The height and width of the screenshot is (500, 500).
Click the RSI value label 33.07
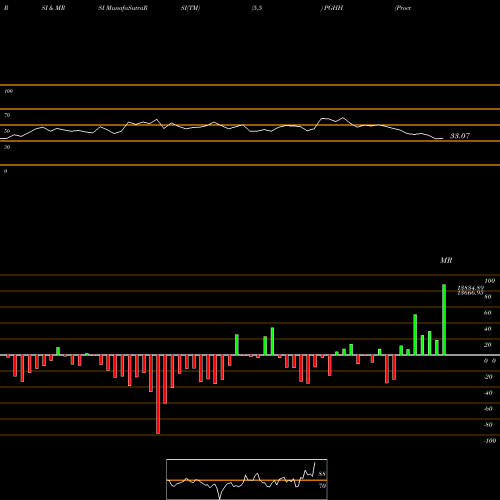pos(460,136)
